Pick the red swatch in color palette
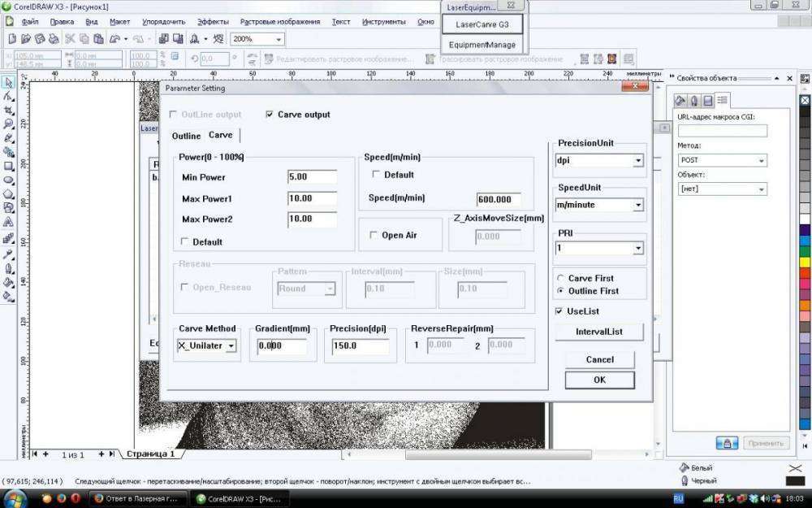The height and width of the screenshot is (508, 812). tap(805, 273)
